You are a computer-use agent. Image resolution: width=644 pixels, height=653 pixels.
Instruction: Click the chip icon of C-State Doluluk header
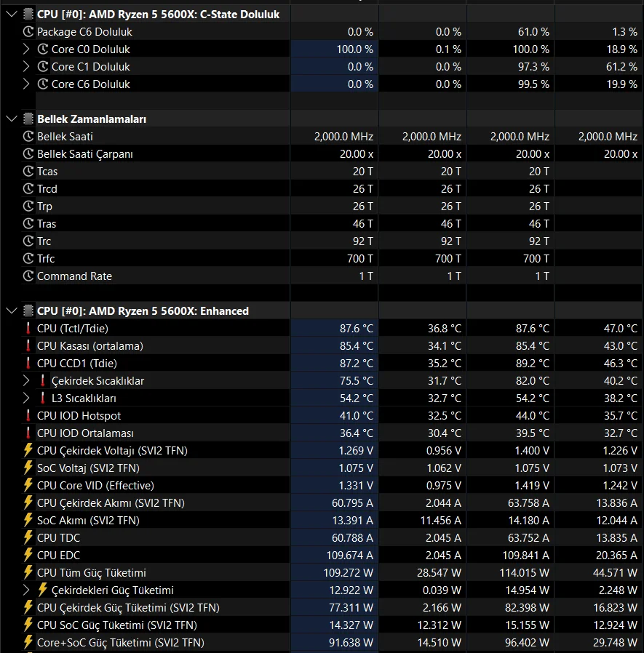(x=28, y=15)
